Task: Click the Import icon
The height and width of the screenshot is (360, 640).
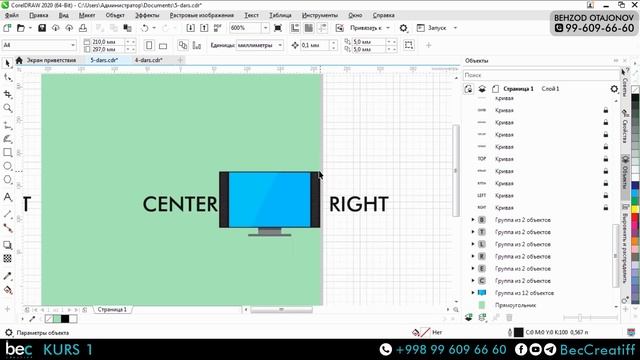Action: click(x=190, y=28)
